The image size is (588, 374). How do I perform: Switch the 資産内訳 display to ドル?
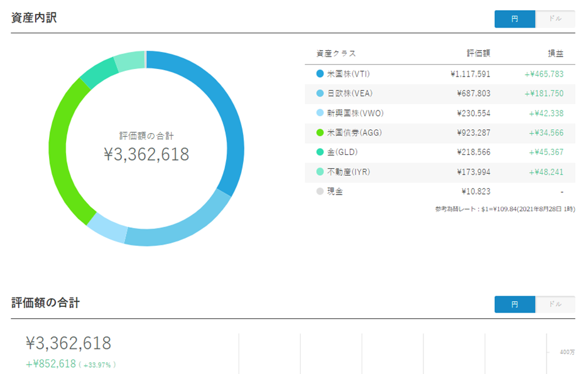[x=555, y=19]
